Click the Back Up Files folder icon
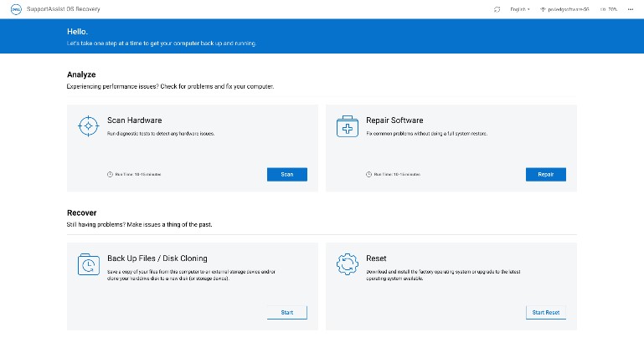 [88, 264]
